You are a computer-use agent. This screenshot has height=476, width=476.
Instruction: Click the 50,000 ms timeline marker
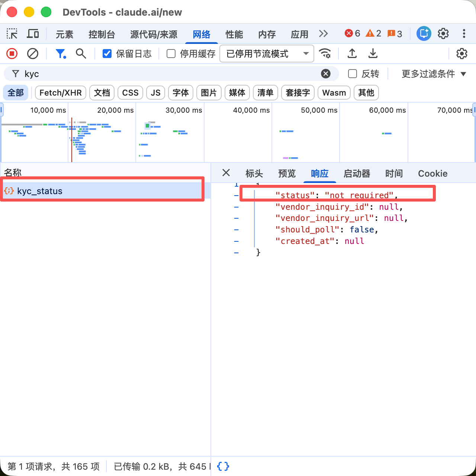319,110
